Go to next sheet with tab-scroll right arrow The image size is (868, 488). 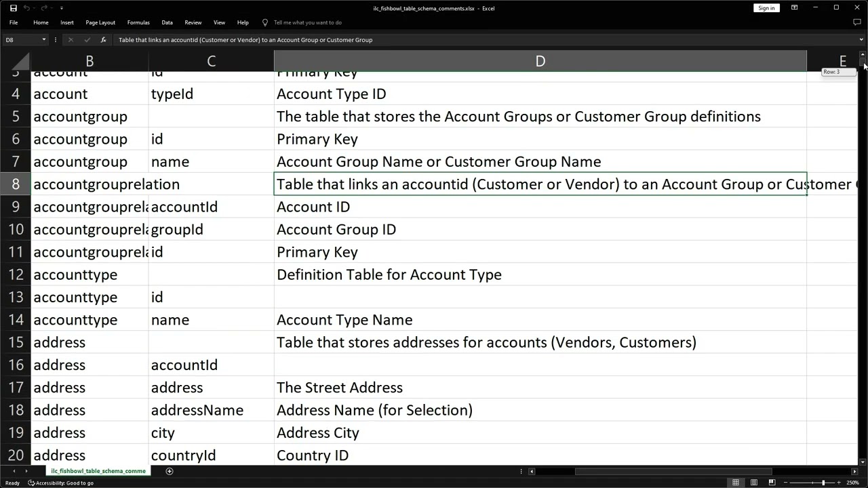pyautogui.click(x=26, y=471)
